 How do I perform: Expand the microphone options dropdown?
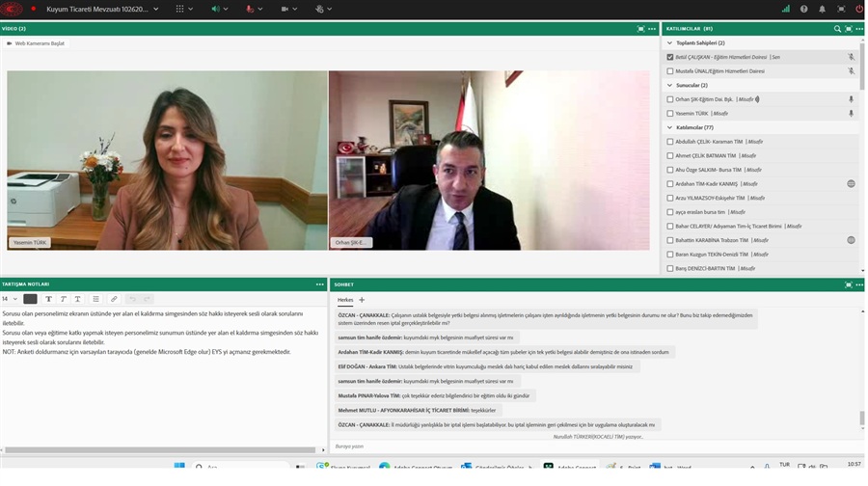[x=264, y=9]
